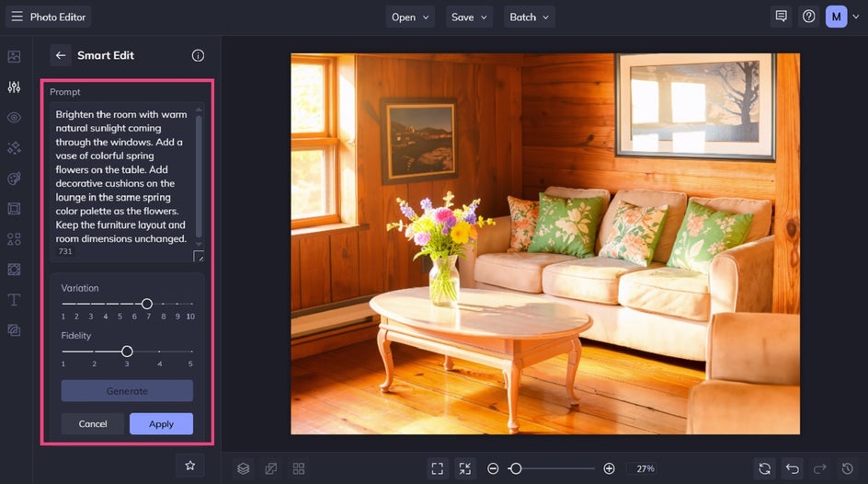Open the history clock icon
868x484 pixels.
point(848,468)
